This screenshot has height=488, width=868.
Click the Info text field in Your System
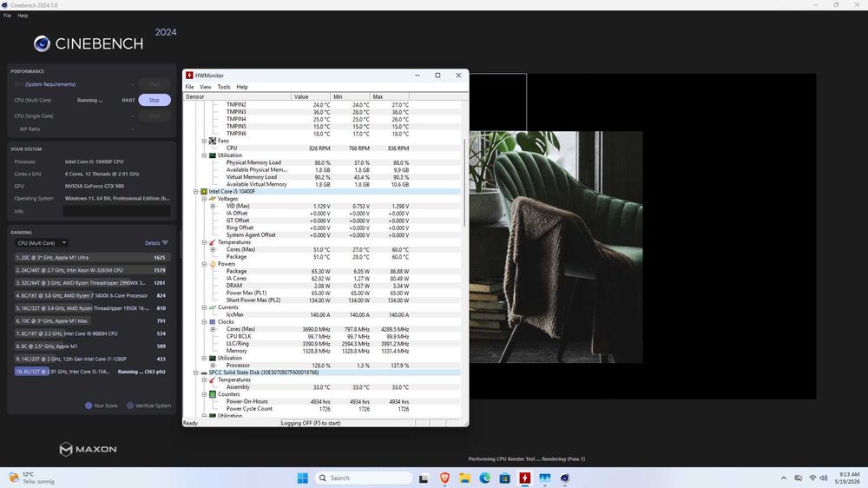pyautogui.click(x=116, y=211)
